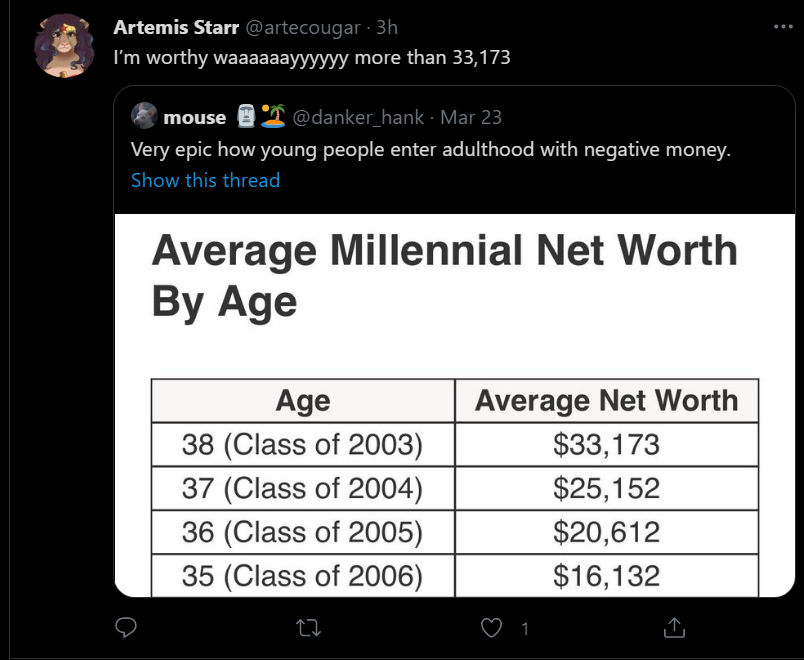
Task: Click the palm island emoji
Action: tap(273, 116)
